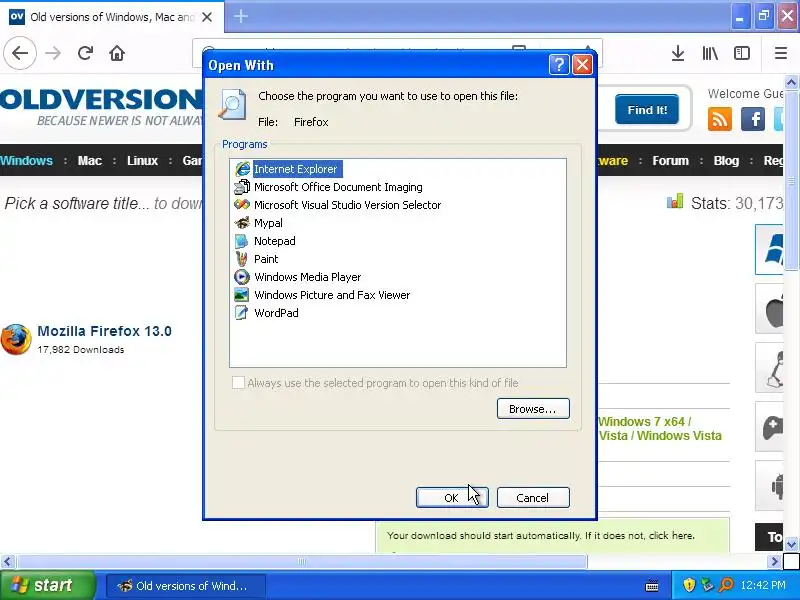Screen dimensions: 800x600
Task: Click Browse to find another program
Action: 533,409
